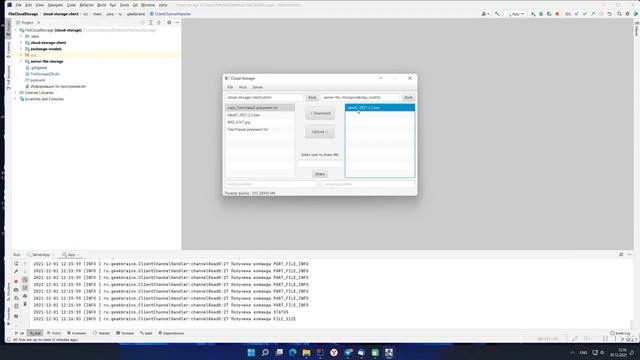Screen dimensions: 640x360
Task: Open the Refactor menu
Action: point(86,5)
